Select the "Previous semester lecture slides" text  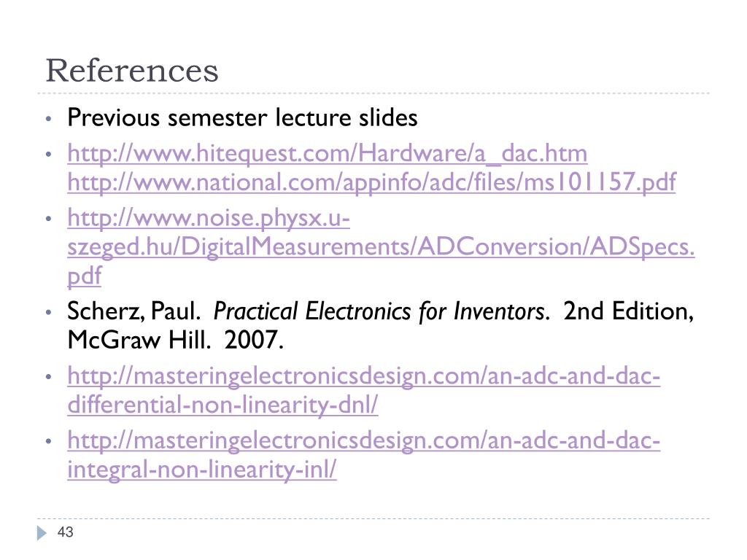[242, 117]
